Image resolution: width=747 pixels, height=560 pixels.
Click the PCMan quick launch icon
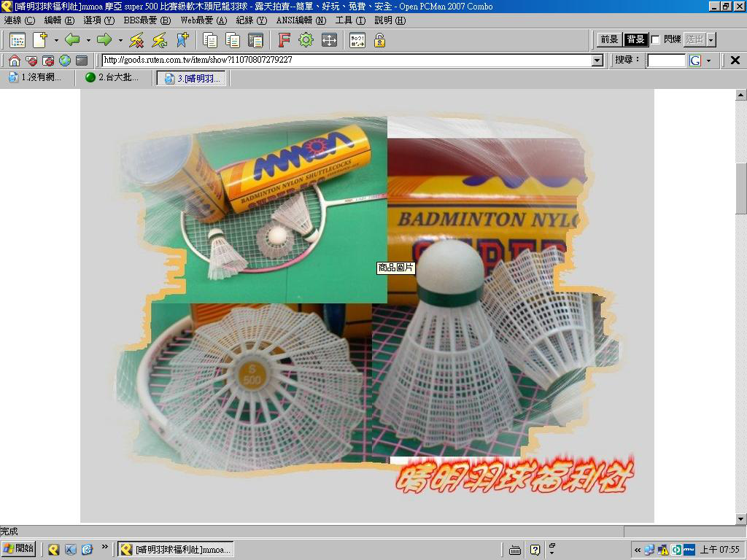click(53, 550)
